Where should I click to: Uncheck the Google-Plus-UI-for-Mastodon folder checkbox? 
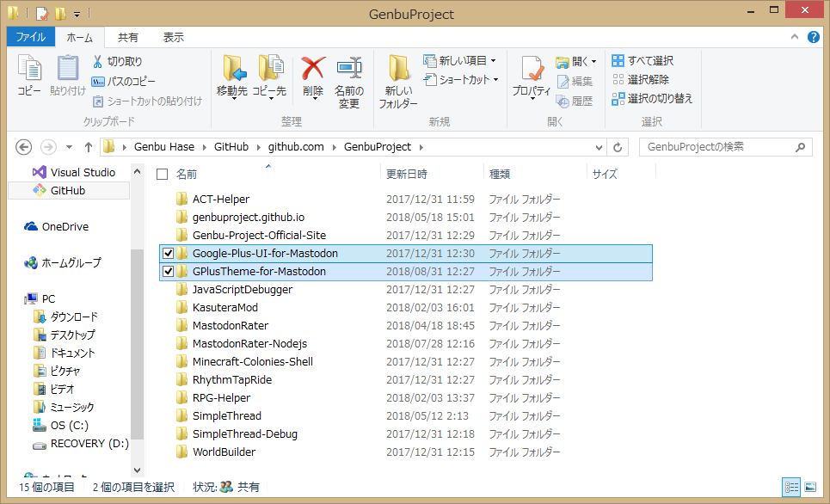pyautogui.click(x=169, y=254)
